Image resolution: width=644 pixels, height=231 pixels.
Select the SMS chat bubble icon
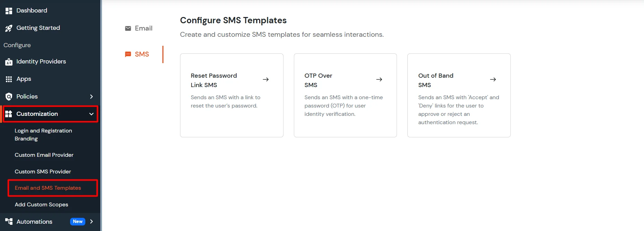(128, 54)
